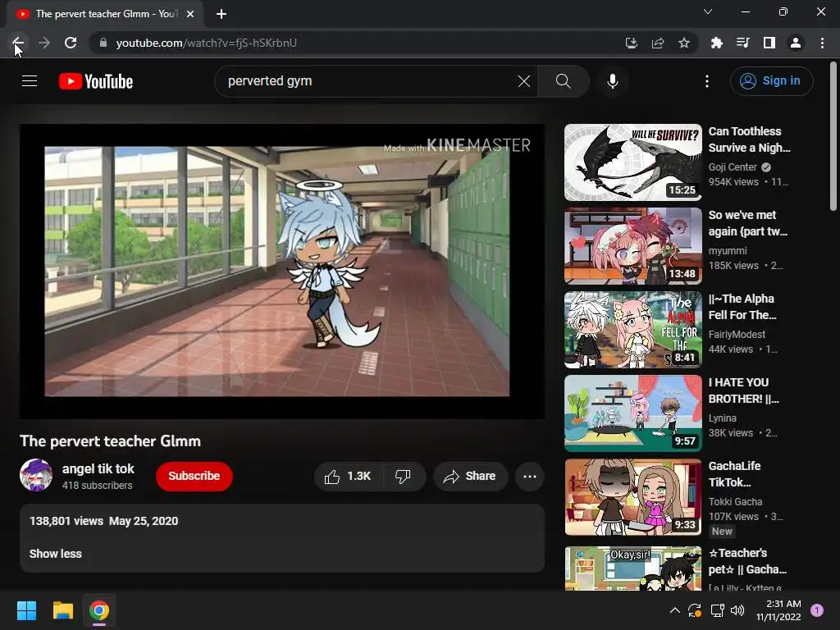The image size is (840, 630).
Task: Click the Sign in button
Action: (771, 81)
